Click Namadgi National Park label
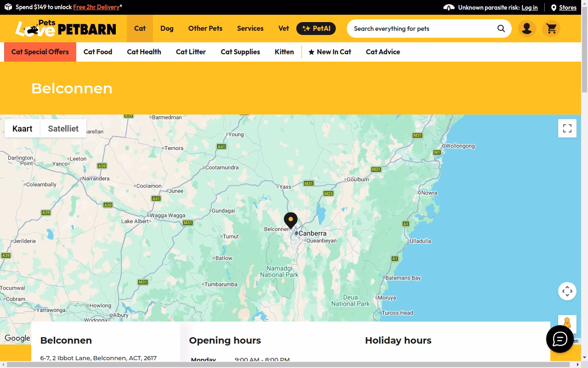This screenshot has width=588, height=368. (279, 271)
